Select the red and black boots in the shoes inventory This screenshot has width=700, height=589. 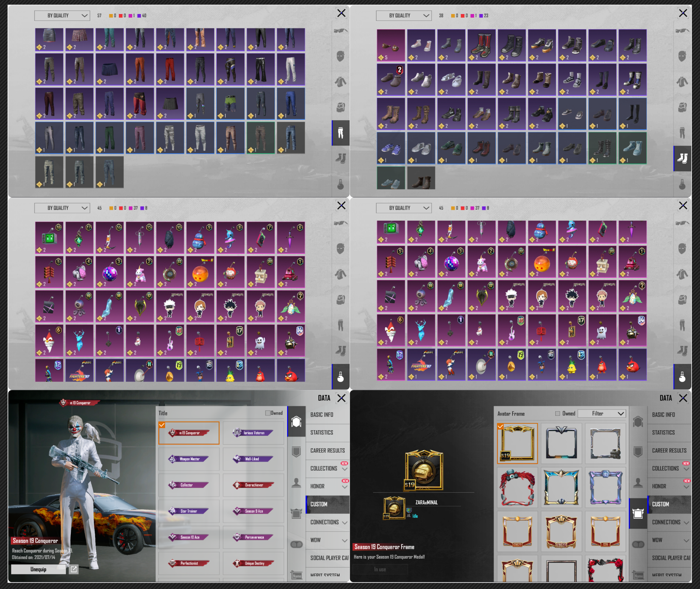click(482, 45)
